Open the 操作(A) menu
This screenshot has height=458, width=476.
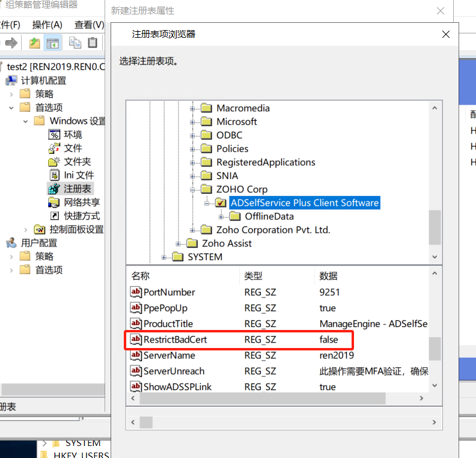coord(47,25)
